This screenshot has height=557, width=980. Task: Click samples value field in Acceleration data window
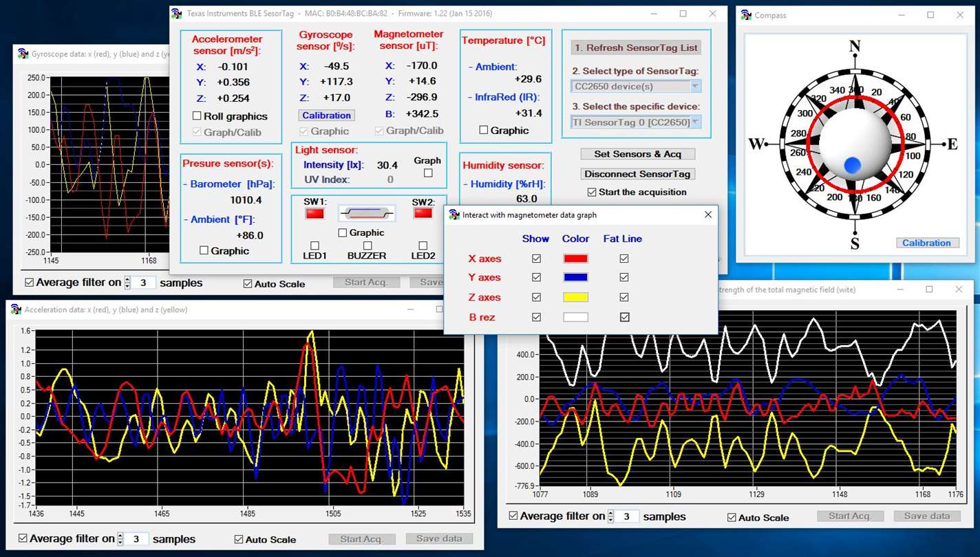point(136,539)
